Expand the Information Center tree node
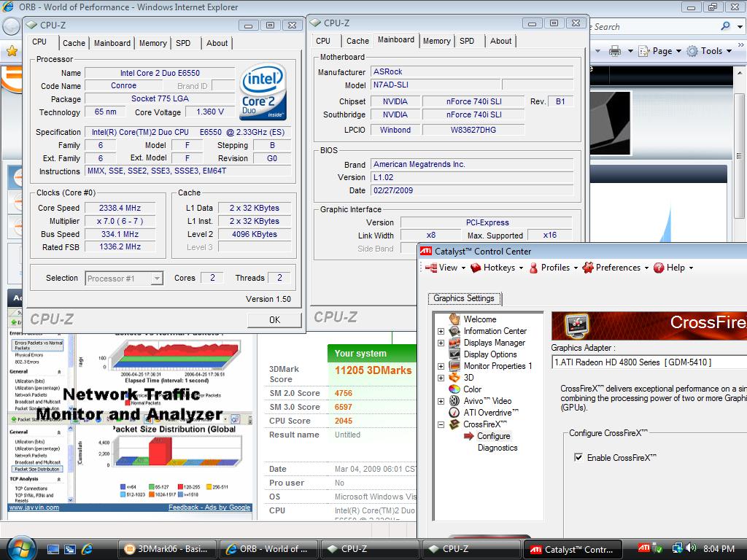Screen dimensions: 747x560 click(x=441, y=331)
